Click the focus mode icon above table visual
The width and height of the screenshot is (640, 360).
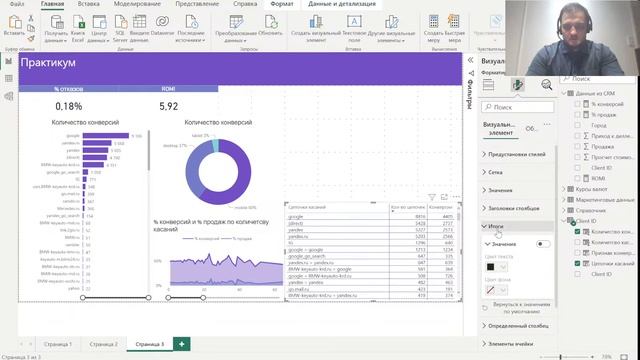[444, 197]
